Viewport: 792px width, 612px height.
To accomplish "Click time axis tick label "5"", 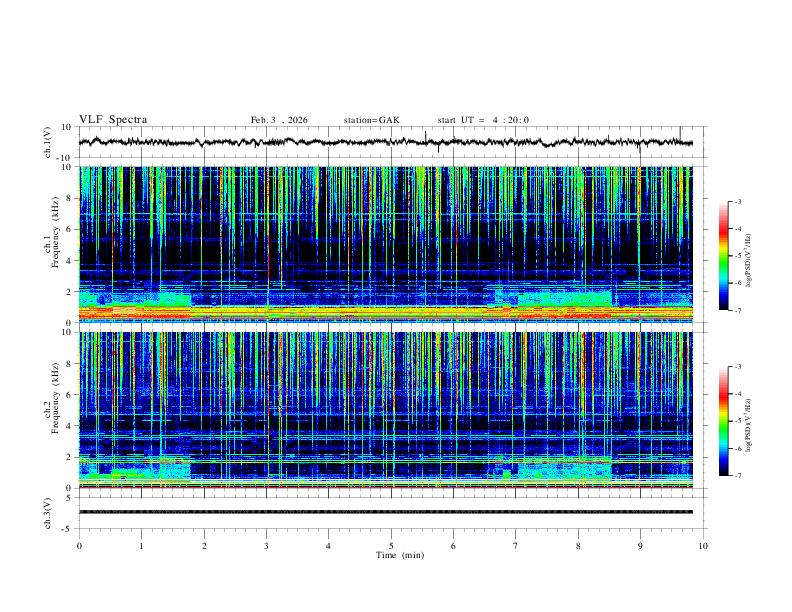I will pyautogui.click(x=391, y=546).
